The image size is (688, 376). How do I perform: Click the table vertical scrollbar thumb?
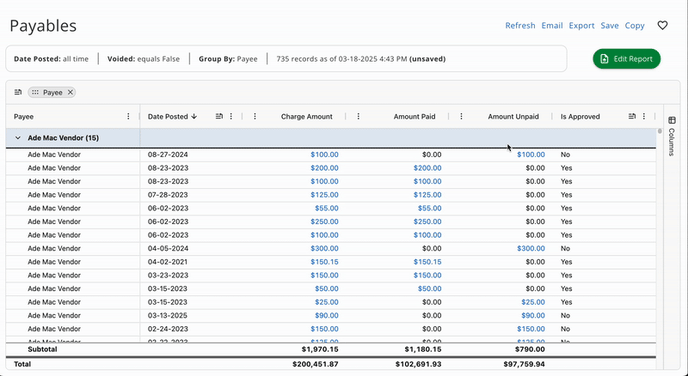click(x=659, y=131)
